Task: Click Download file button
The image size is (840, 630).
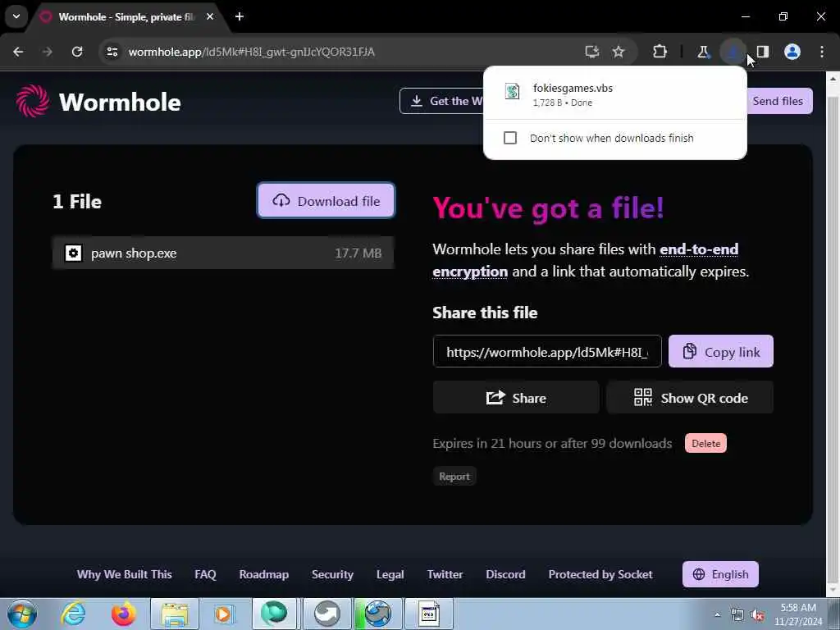Action: (x=326, y=201)
